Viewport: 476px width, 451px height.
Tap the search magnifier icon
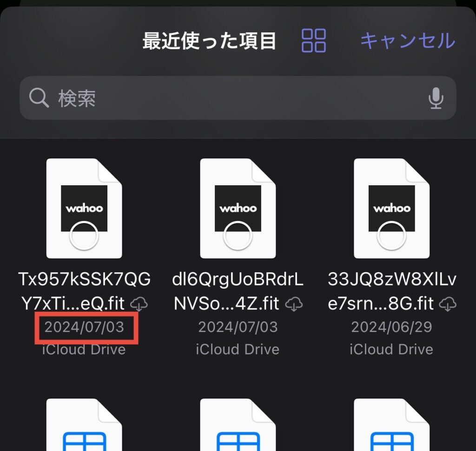(39, 98)
